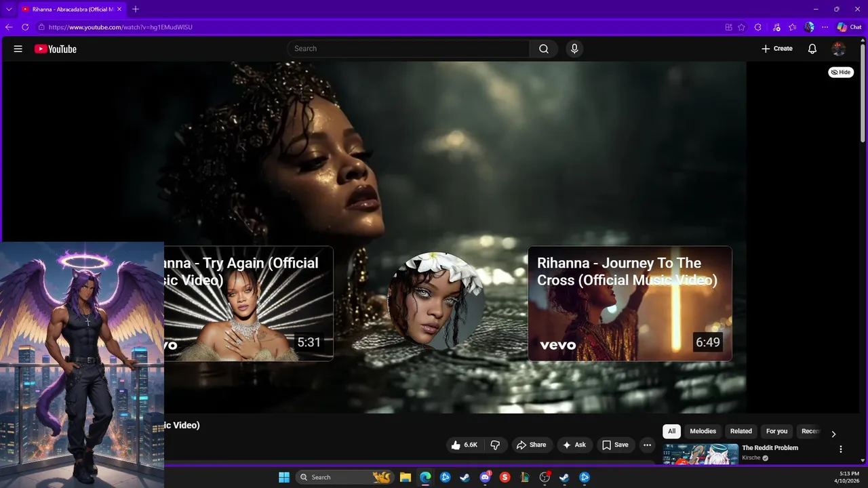The height and width of the screenshot is (488, 868).
Task: Reload the current page
Action: tap(25, 27)
